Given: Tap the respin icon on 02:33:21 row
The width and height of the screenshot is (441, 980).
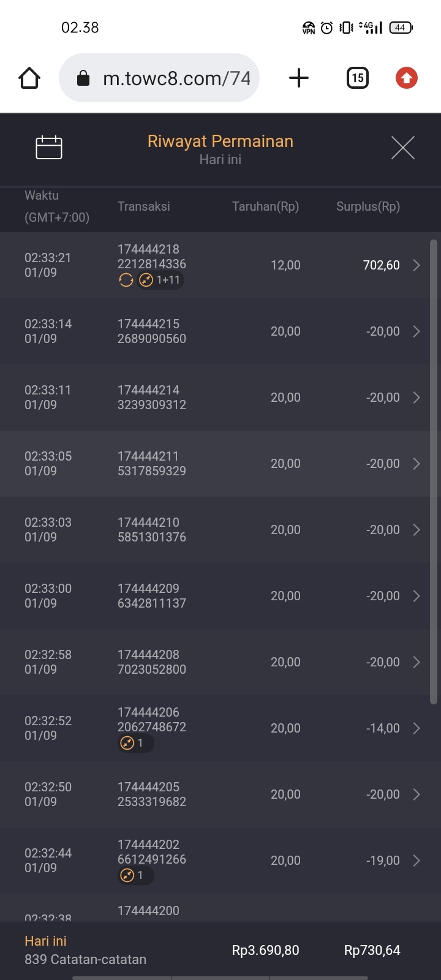Looking at the screenshot, I should (126, 281).
